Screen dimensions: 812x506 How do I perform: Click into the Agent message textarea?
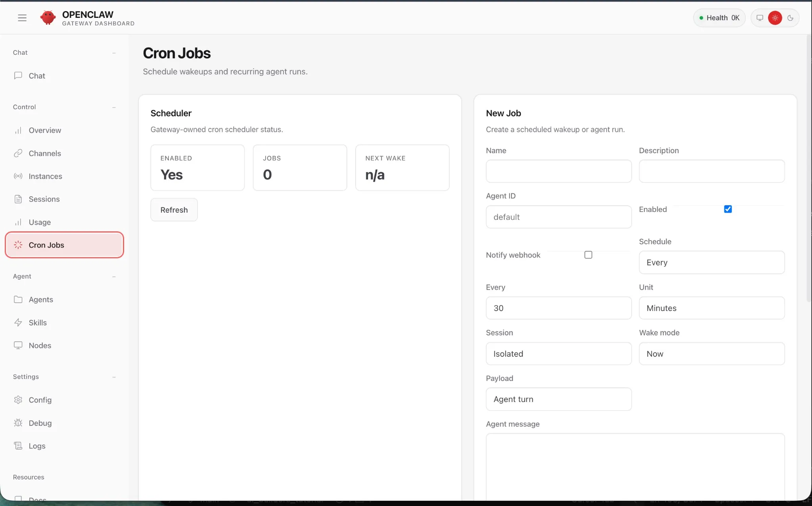(x=635, y=467)
